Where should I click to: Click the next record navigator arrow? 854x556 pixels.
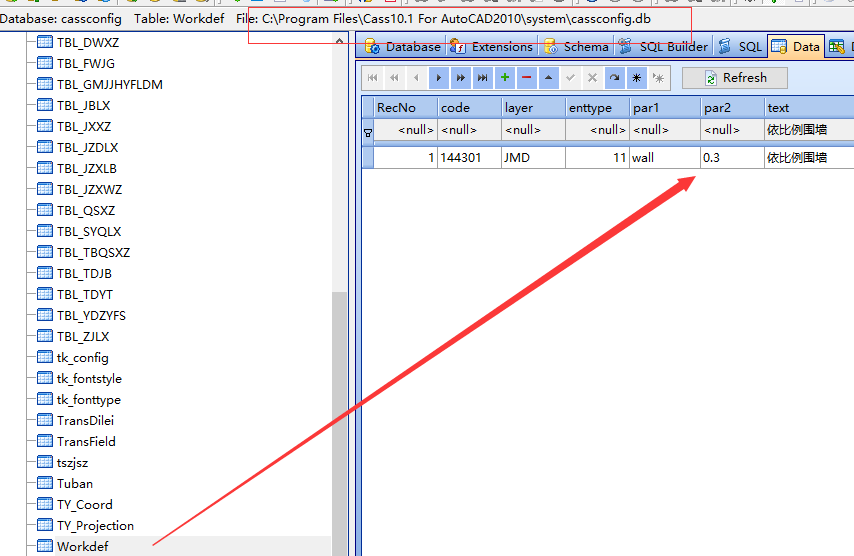(x=439, y=78)
